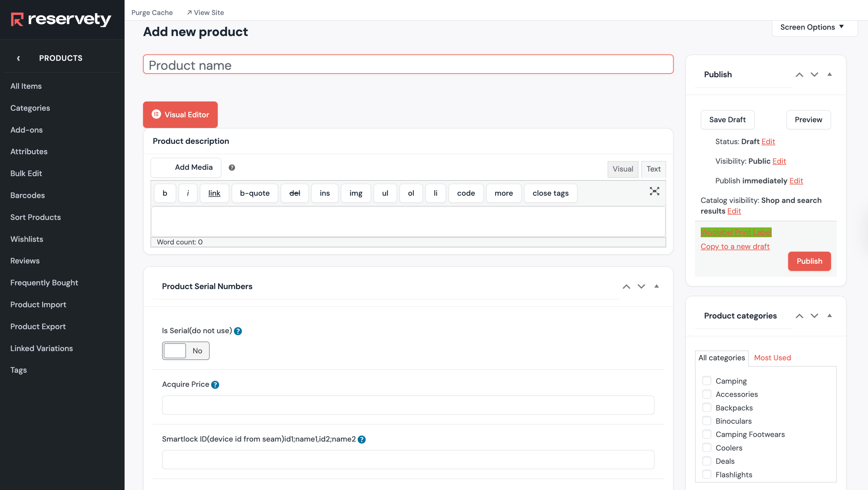Open Bulk Edit in sidebar
Screen dimensions: 868x490
[x=26, y=174]
